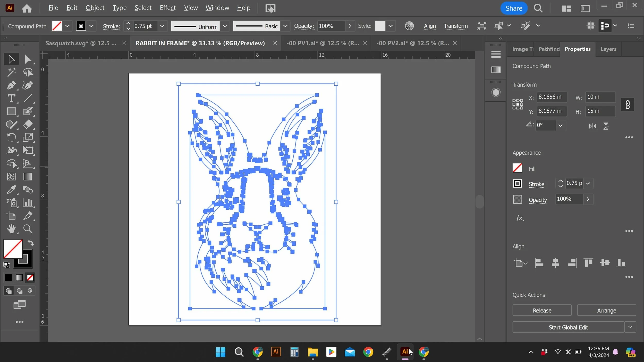Activate the Direct Selection tool
This screenshot has height=362, width=644.
pyautogui.click(x=28, y=59)
